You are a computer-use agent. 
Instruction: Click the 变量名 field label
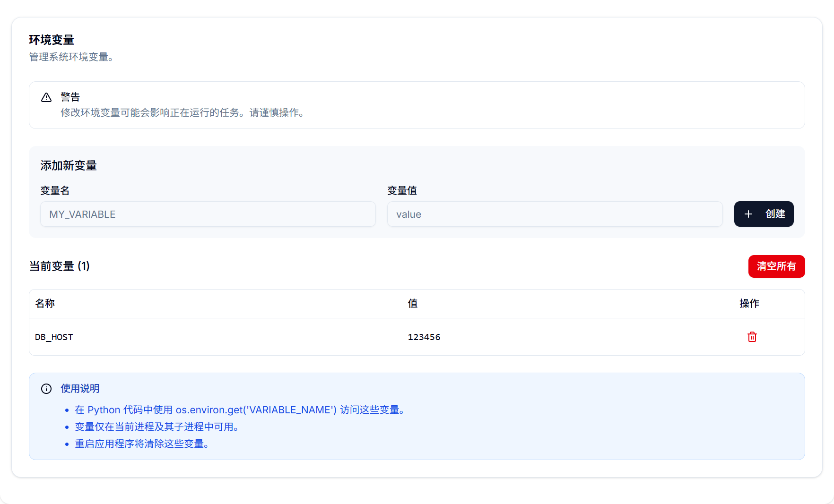55,191
